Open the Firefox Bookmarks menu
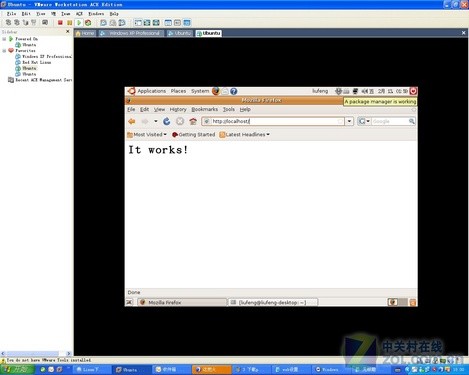 coord(204,109)
